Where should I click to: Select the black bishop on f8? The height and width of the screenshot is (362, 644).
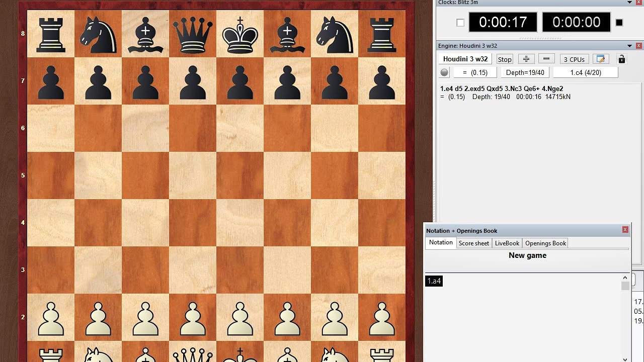287,34
